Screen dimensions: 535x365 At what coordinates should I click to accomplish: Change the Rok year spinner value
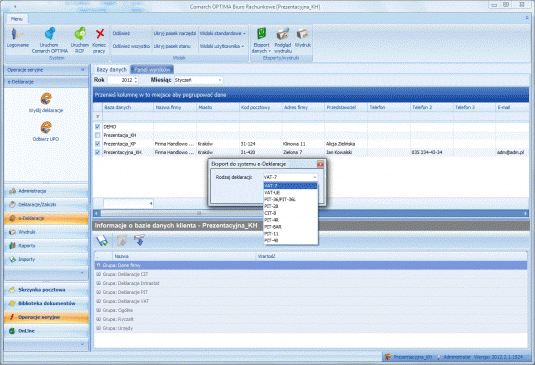[136, 80]
